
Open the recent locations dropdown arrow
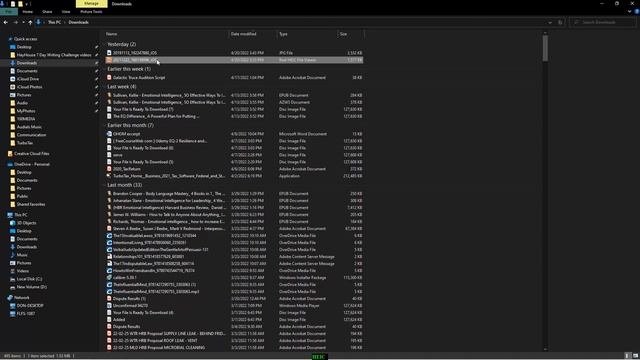tap(23, 22)
